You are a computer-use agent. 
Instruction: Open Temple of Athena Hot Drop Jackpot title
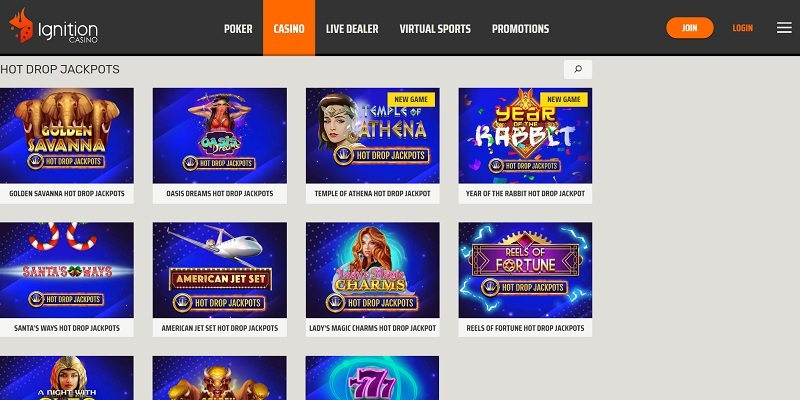(x=372, y=194)
